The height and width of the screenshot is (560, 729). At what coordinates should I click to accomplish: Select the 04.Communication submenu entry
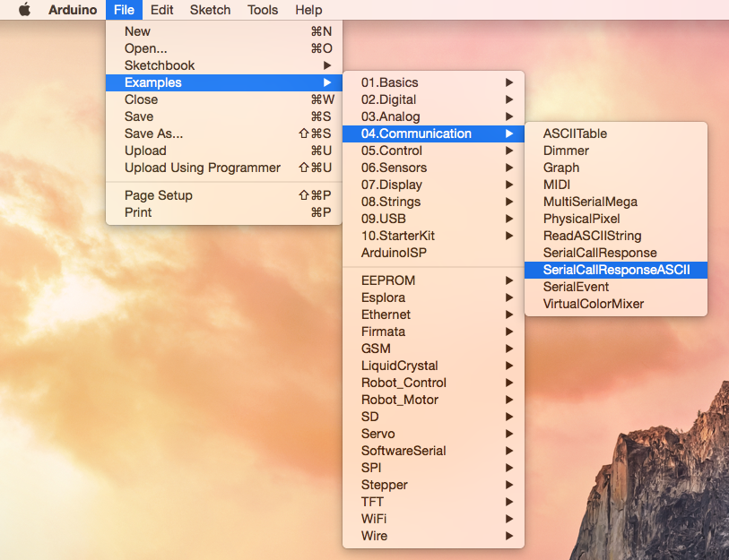[433, 134]
